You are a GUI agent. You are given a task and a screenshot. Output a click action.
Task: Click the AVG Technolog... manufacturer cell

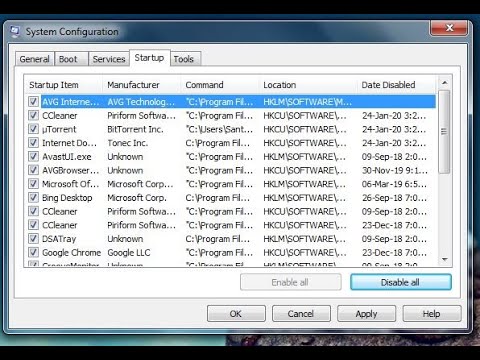click(141, 102)
